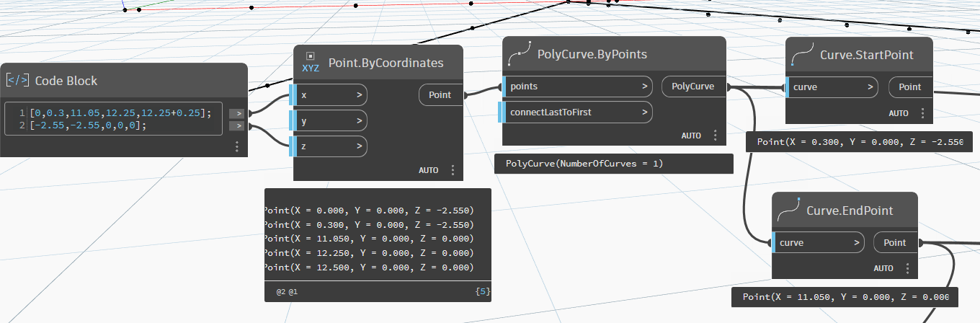Select the Curve.StartPoint node title
Screen dimensions: 980x323
(x=867, y=55)
